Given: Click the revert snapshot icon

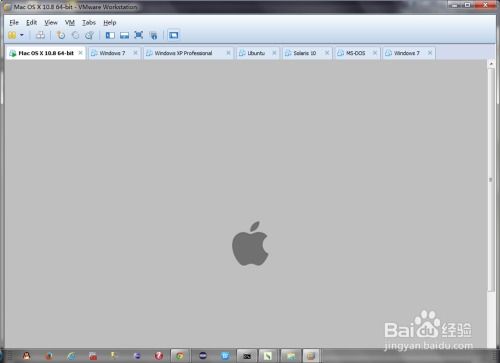Looking at the screenshot, I should point(75,35).
